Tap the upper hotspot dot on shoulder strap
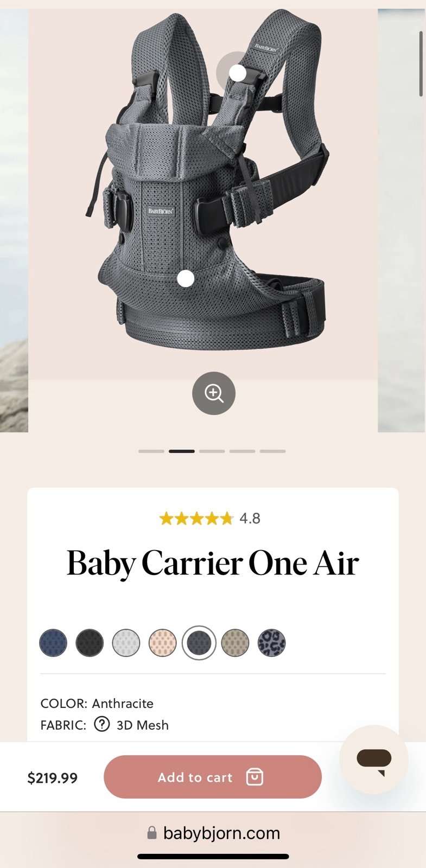This screenshot has width=426, height=868. click(237, 73)
